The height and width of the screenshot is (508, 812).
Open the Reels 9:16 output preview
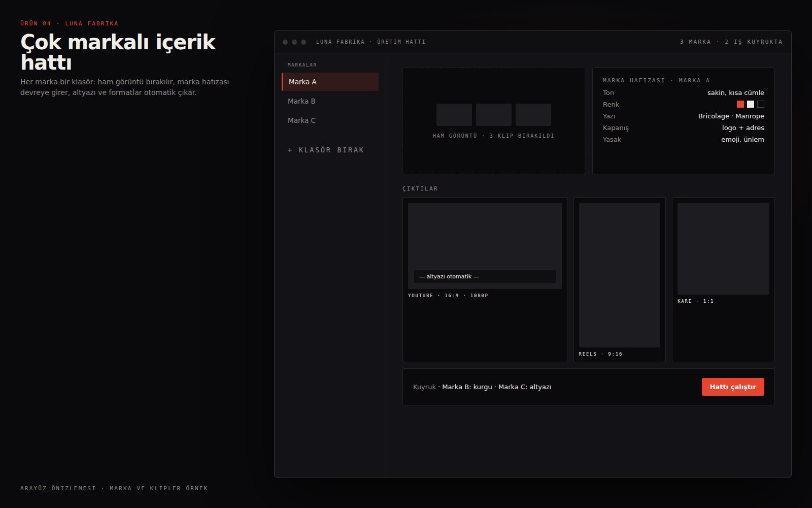[x=620, y=275]
